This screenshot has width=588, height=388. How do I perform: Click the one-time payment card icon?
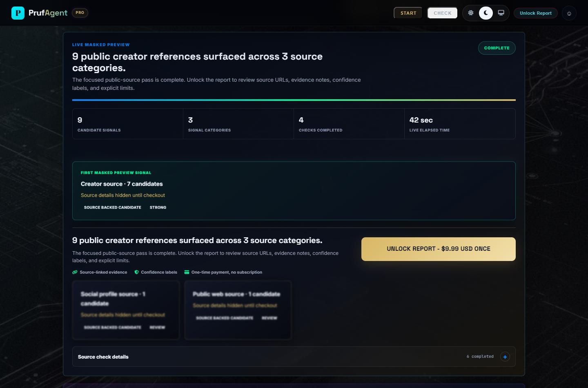coord(187,272)
